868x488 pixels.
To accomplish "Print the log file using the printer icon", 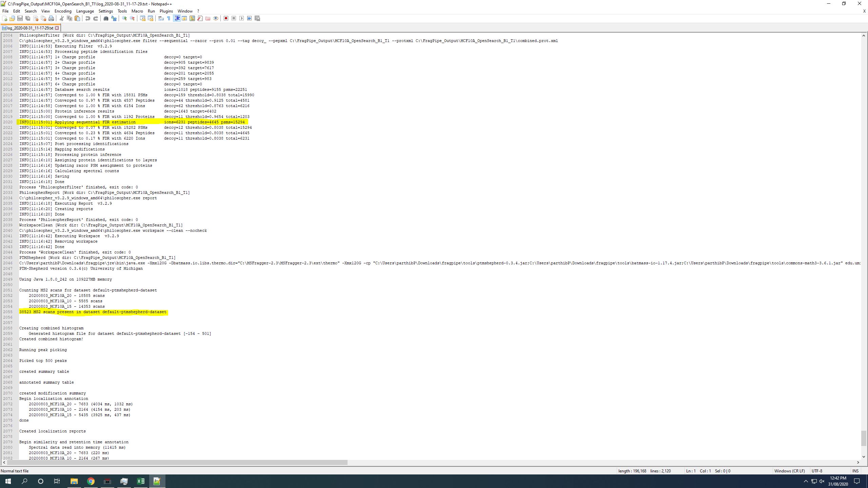I will pos(51,19).
